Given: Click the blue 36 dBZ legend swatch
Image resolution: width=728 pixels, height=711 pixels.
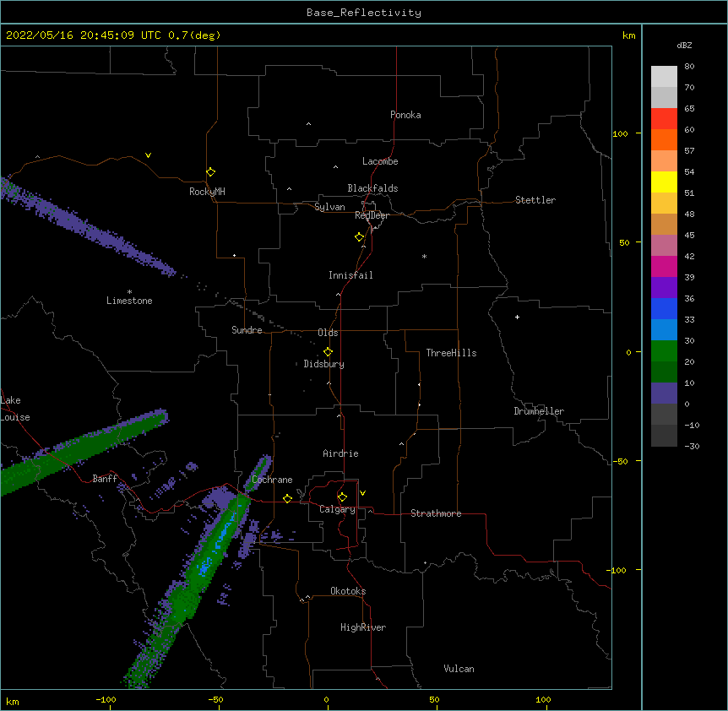Looking at the screenshot, I should tap(664, 308).
